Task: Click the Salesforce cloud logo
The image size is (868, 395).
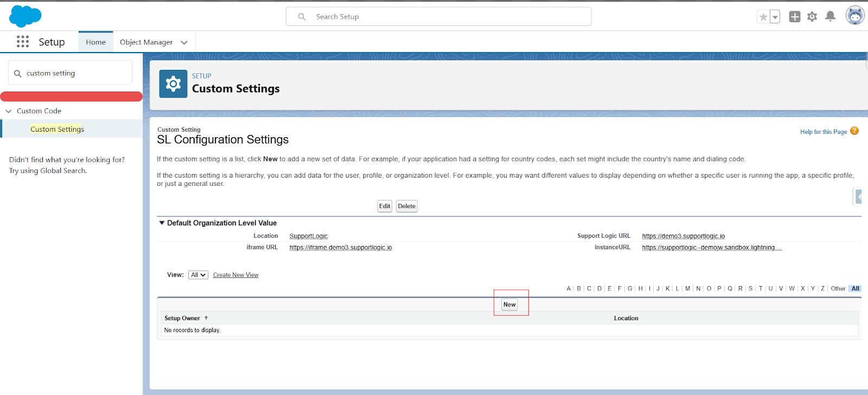Action: [25, 16]
